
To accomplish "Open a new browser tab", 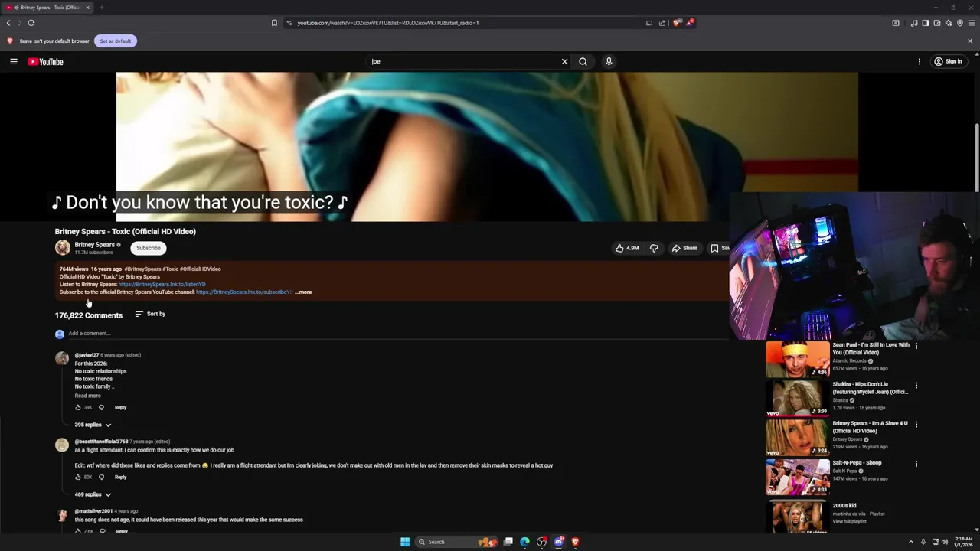I will 101,8.
